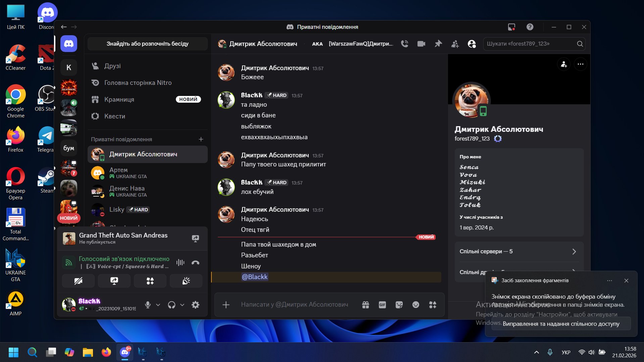Mute the microphone in the user panel
This screenshot has width=644, height=362.
148,305
